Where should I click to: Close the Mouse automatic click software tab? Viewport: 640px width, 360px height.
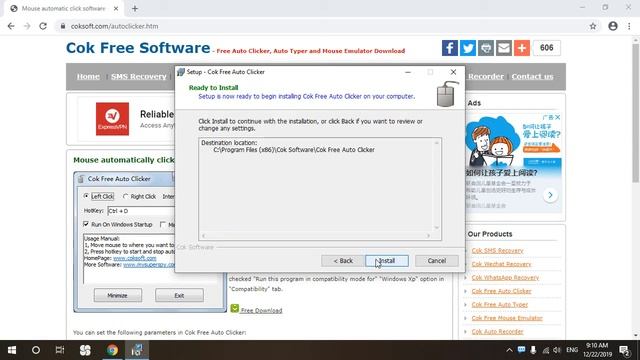(116, 8)
